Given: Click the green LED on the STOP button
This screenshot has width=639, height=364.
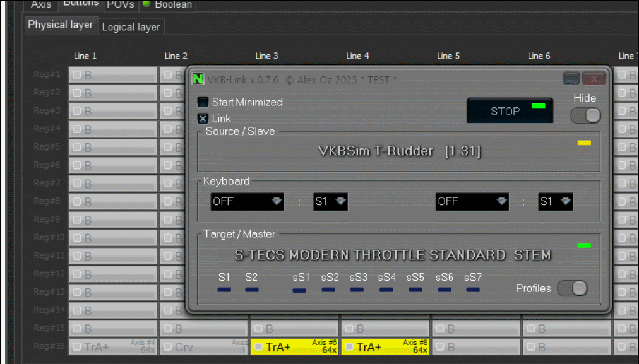Looking at the screenshot, I should [539, 105].
